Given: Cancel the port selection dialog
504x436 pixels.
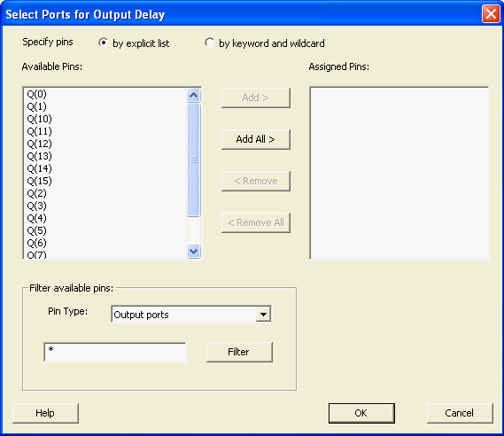Looking at the screenshot, I should pos(460,413).
